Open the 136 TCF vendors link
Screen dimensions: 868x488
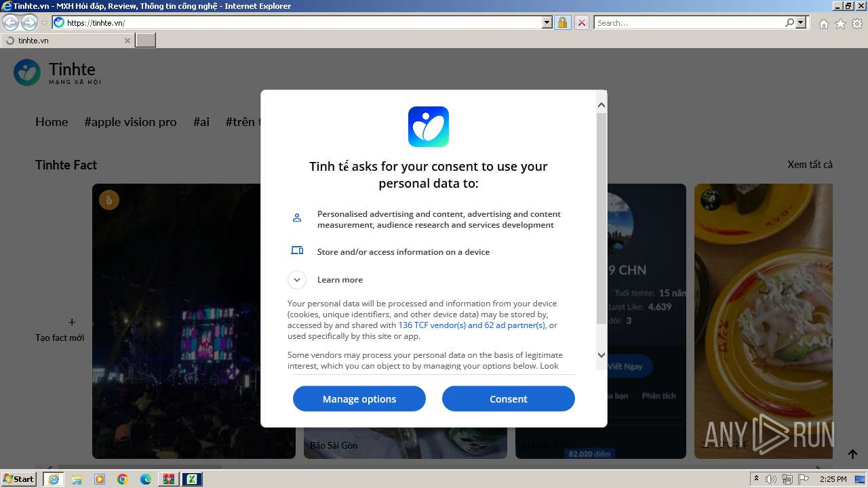click(x=471, y=325)
